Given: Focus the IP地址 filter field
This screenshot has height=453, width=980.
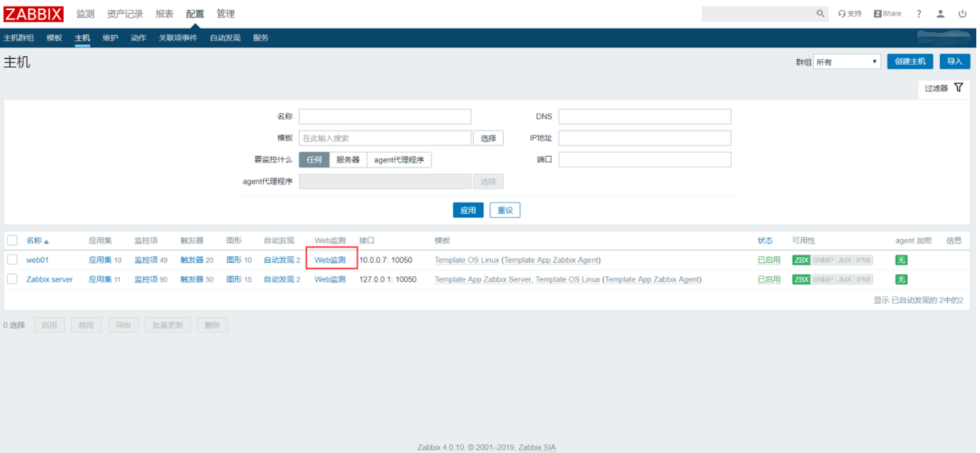Looking at the screenshot, I should coord(645,138).
